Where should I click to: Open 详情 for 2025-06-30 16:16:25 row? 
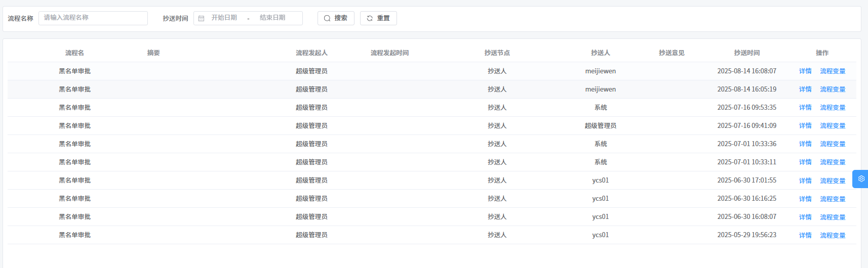805,199
